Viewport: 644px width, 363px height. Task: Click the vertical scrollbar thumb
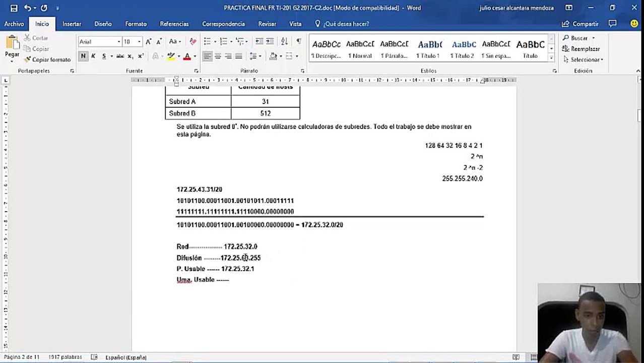[639, 115]
